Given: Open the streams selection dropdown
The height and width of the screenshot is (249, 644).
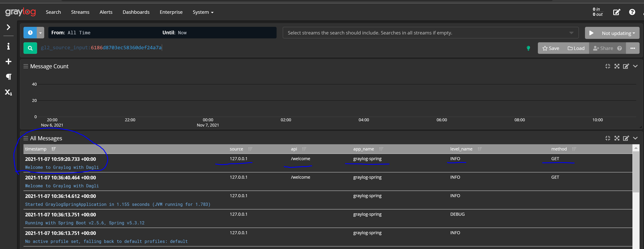Looking at the screenshot, I should [431, 33].
